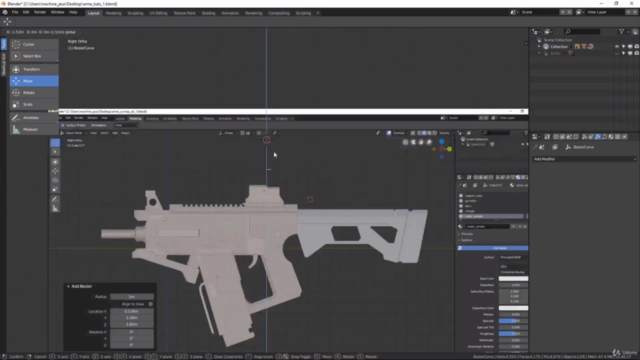Toggle BOOL collection visibility eye
The height and width of the screenshot is (360, 640).
[617, 53]
